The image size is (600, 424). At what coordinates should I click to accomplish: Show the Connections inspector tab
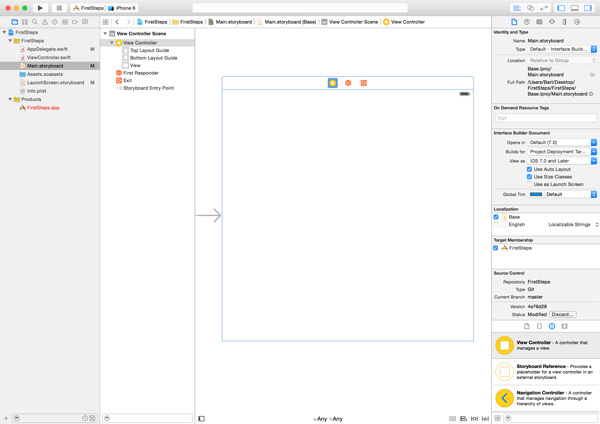[577, 22]
